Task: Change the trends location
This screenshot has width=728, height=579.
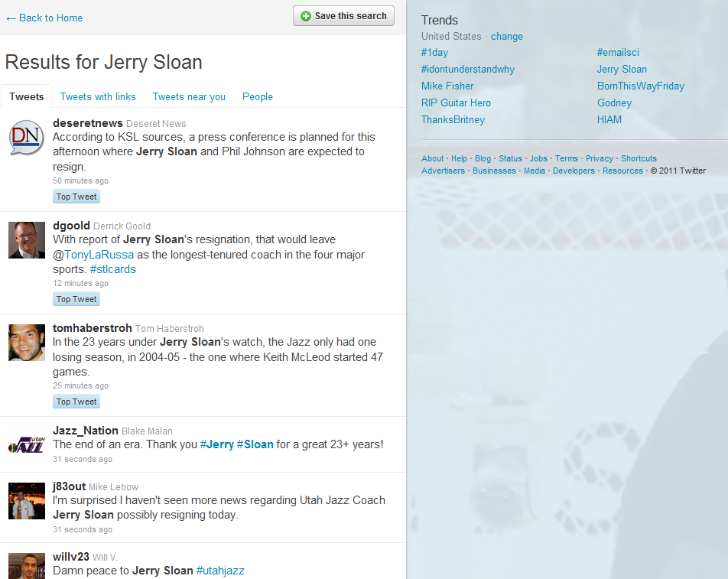Action: point(506,36)
